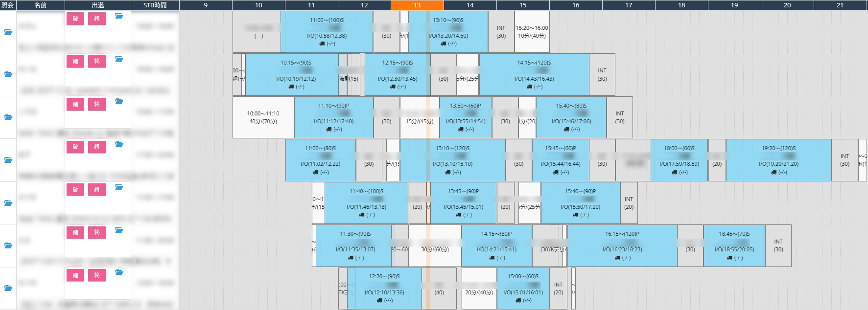Open the 18:45~(70)S schedule block
The height and width of the screenshot is (310, 868).
coord(734,245)
